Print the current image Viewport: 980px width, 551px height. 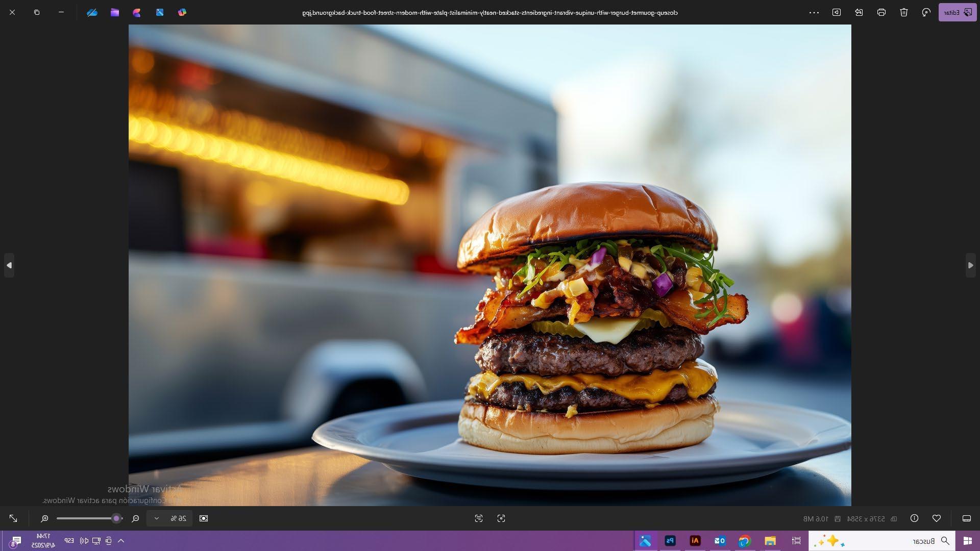[x=881, y=12]
